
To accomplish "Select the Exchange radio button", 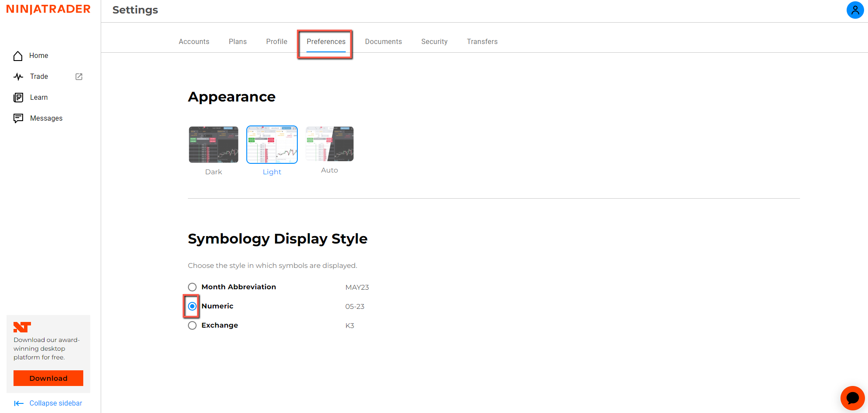I will (192, 325).
